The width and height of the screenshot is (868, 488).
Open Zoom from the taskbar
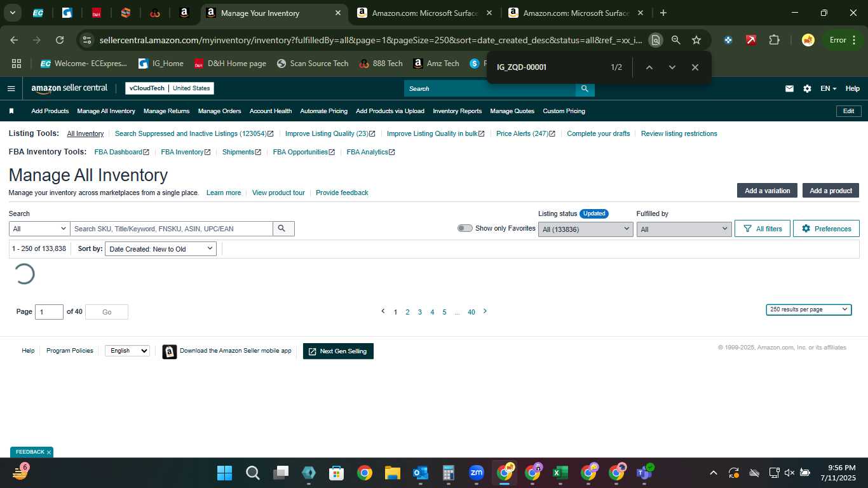[x=477, y=473]
